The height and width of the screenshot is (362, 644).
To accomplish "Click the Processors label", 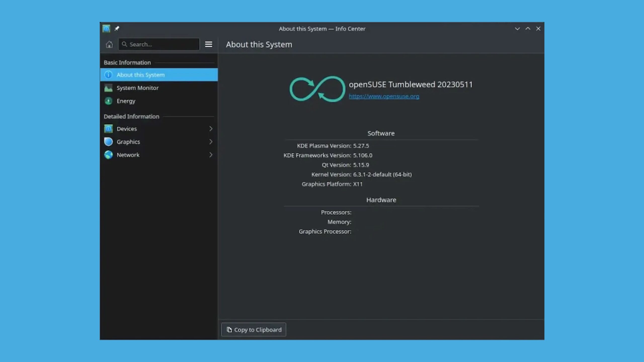I will pyautogui.click(x=336, y=212).
